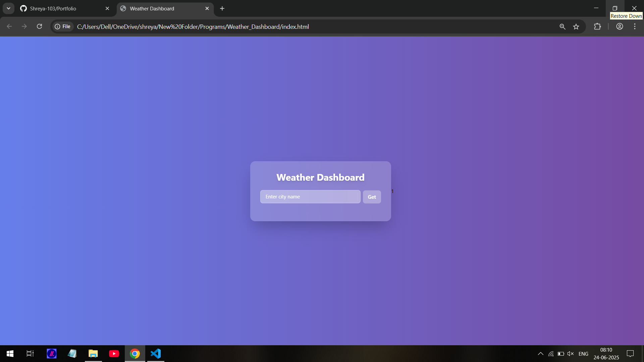This screenshot has width=644, height=362.
Task: Open the browser extensions icon
Action: pyautogui.click(x=598, y=26)
